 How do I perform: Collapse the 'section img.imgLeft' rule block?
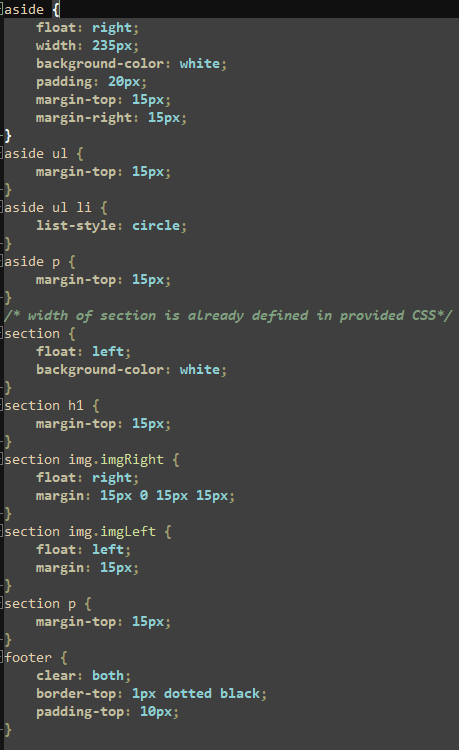point(2,531)
